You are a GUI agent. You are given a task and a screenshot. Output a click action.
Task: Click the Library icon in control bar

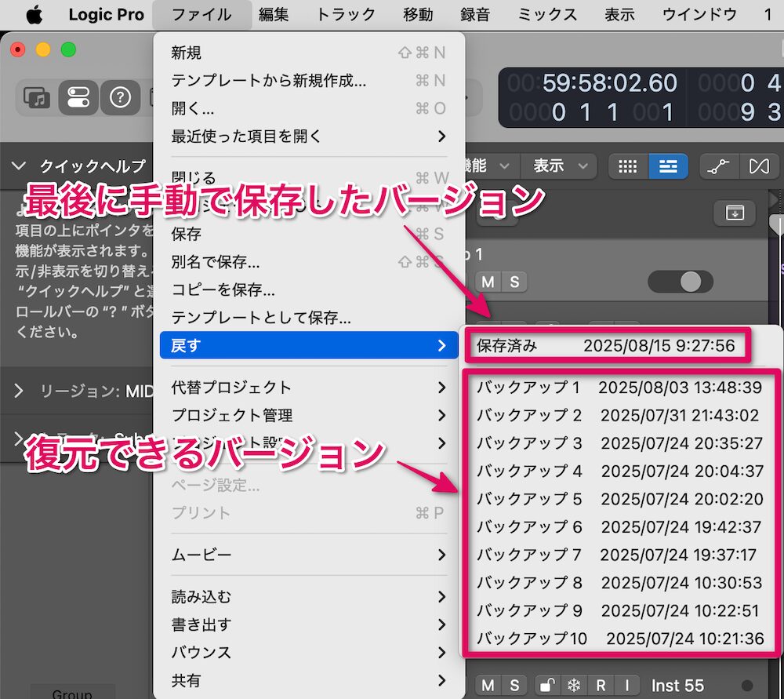[37, 97]
